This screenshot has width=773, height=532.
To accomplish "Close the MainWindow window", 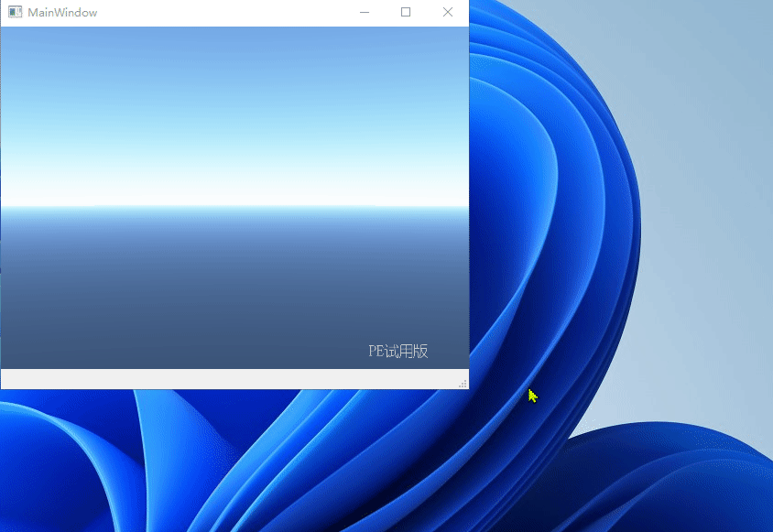I will (448, 12).
